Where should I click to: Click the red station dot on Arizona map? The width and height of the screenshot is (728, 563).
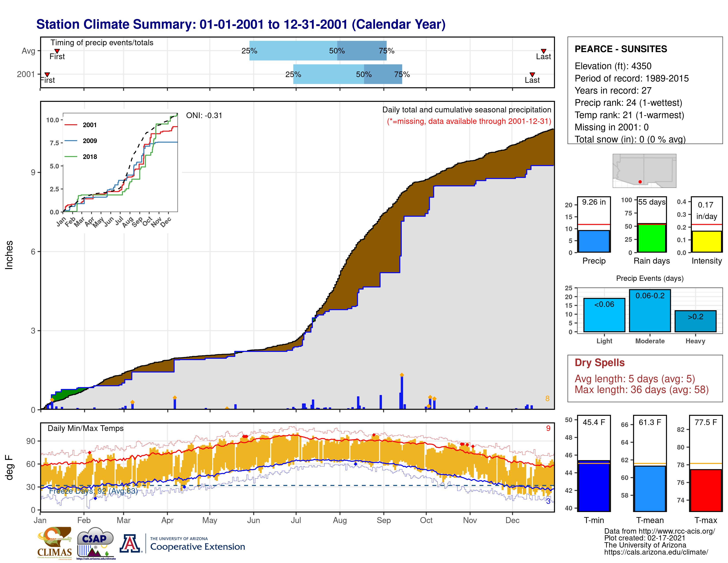point(640,182)
